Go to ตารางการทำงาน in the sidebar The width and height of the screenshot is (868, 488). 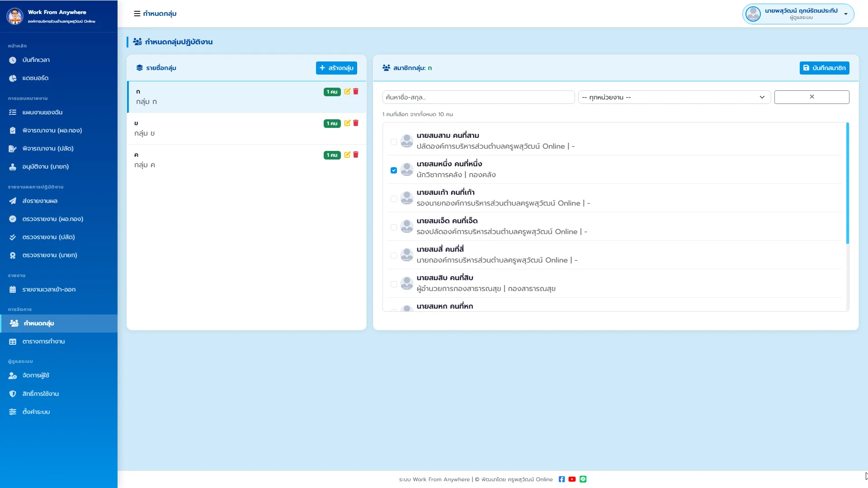point(43,342)
